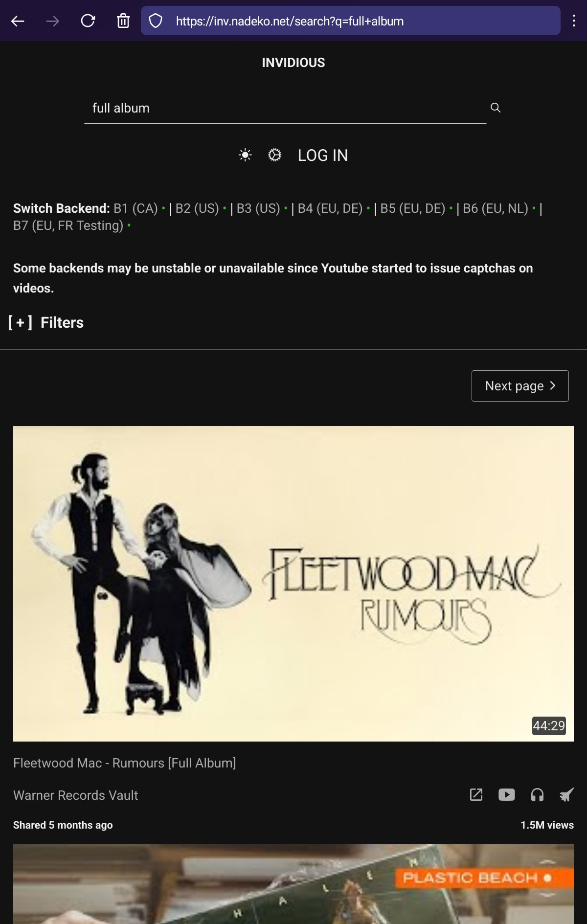Viewport: 587px width, 924px height.
Task: Go back using the browser back arrow
Action: (x=18, y=21)
